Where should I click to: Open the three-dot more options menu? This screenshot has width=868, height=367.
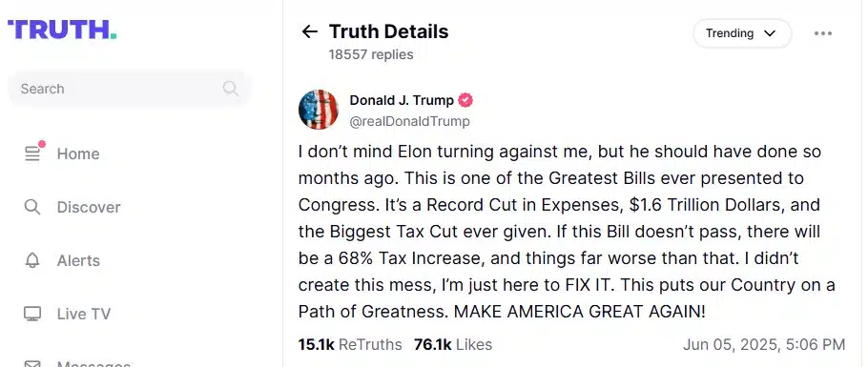823,33
